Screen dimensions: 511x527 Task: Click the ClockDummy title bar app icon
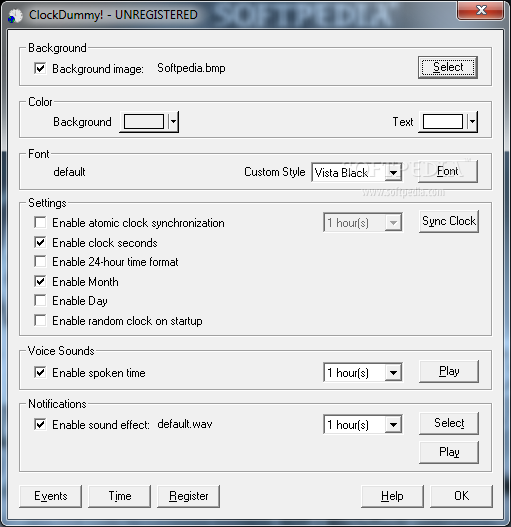tap(15, 15)
